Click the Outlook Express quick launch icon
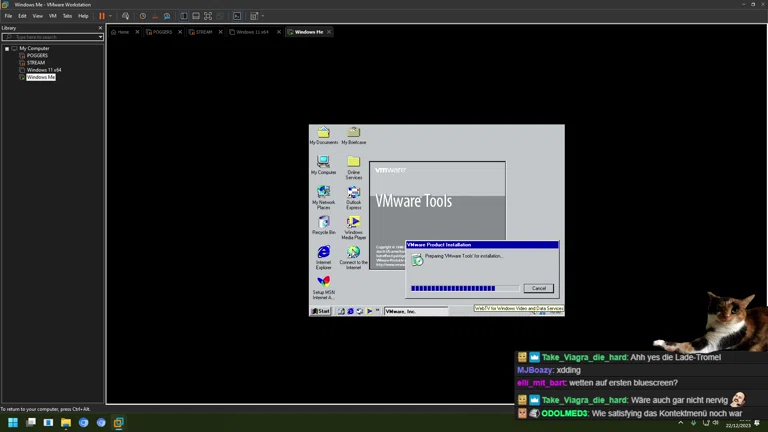This screenshot has width=768, height=432. point(360,311)
